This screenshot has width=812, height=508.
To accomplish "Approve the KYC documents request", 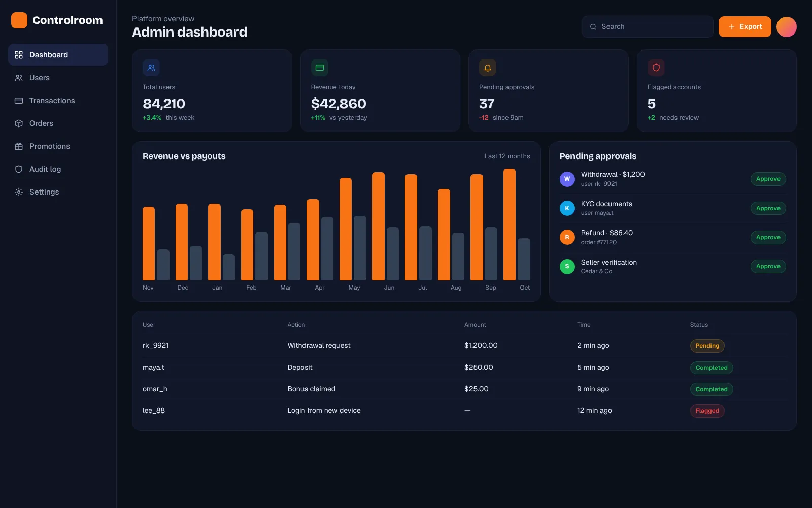I will click(768, 208).
